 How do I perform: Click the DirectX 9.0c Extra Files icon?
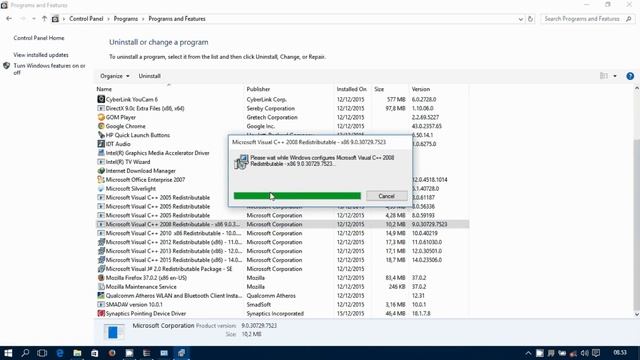coord(101,108)
